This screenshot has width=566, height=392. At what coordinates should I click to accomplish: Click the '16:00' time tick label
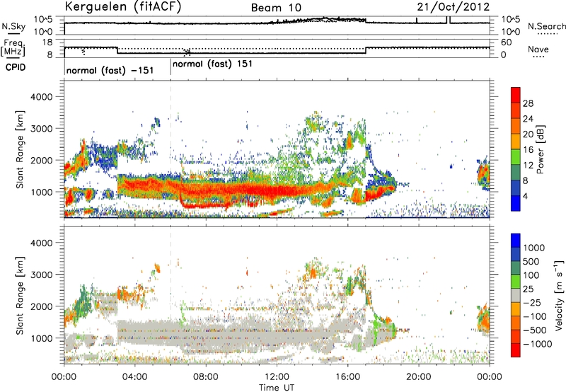pos(347,377)
